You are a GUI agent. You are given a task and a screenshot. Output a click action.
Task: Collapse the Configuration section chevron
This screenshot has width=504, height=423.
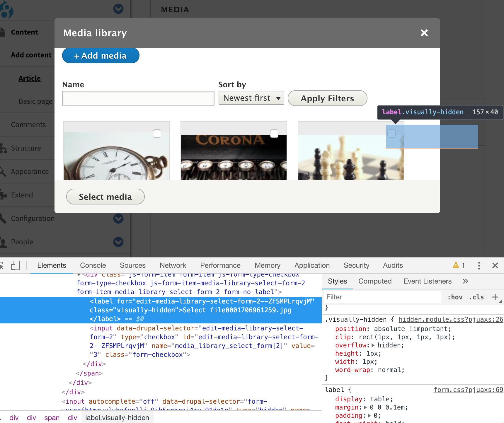tap(118, 219)
